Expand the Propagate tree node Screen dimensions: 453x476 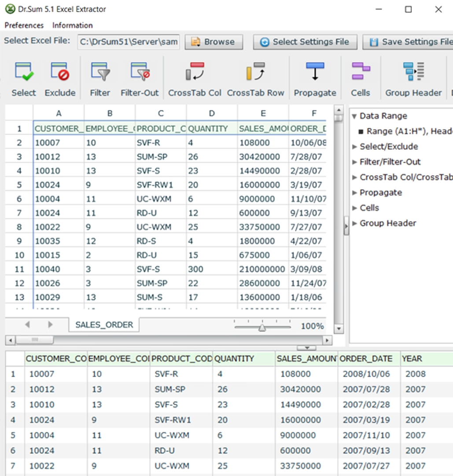tap(355, 193)
